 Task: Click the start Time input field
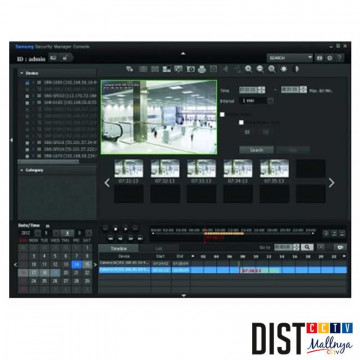(248, 90)
